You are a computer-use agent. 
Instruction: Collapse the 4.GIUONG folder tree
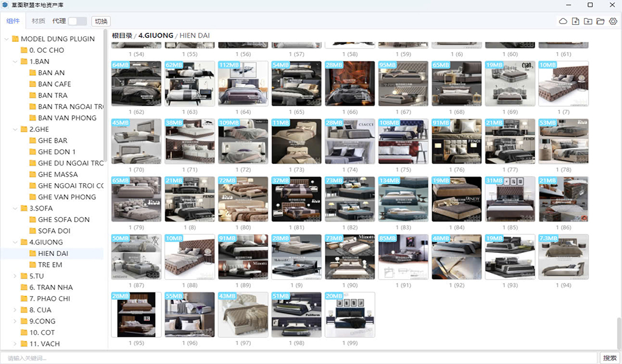[x=15, y=242]
